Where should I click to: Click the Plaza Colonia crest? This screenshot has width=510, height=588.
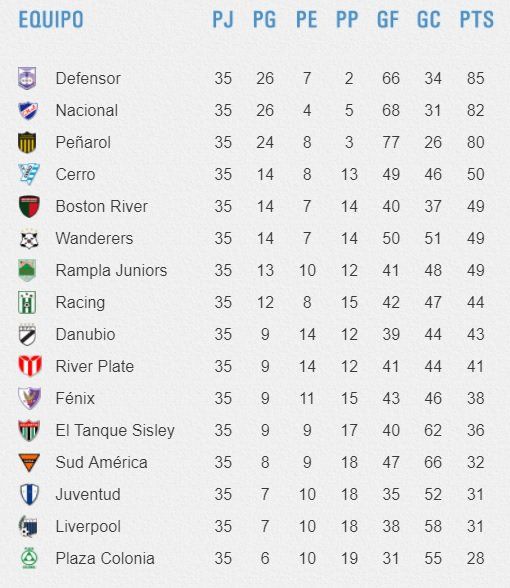(x=28, y=558)
